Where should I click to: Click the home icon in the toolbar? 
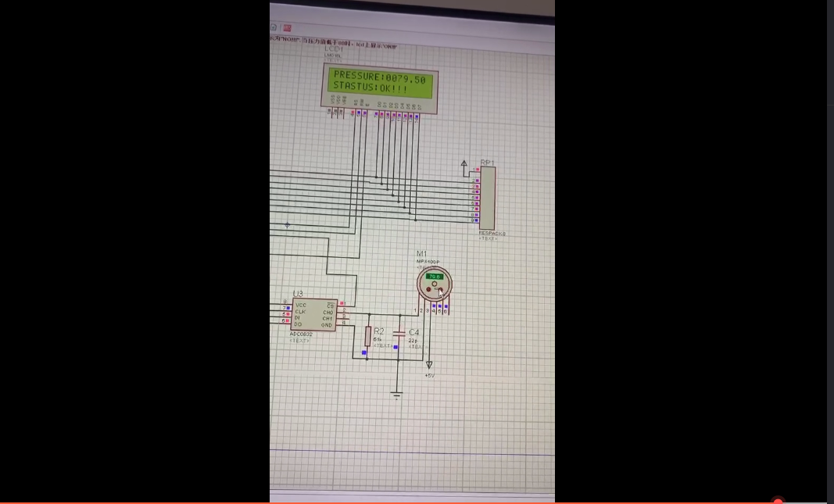274,27
